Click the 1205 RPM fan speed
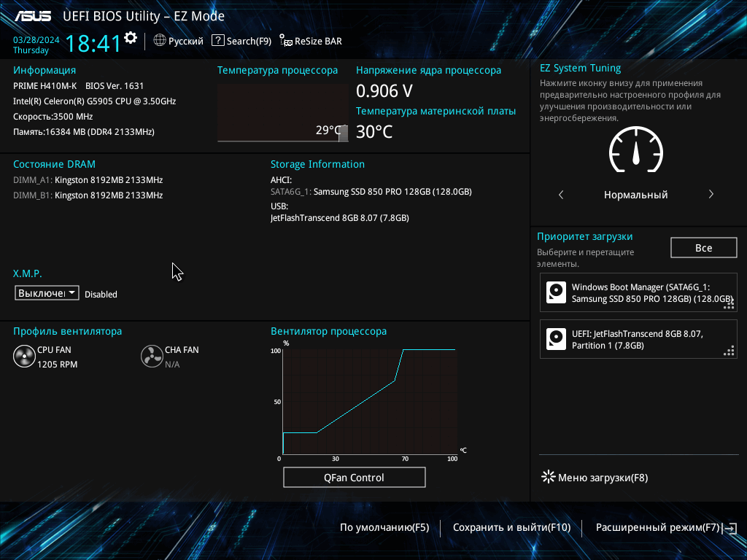Viewport: 747px width, 560px height. coord(57,365)
